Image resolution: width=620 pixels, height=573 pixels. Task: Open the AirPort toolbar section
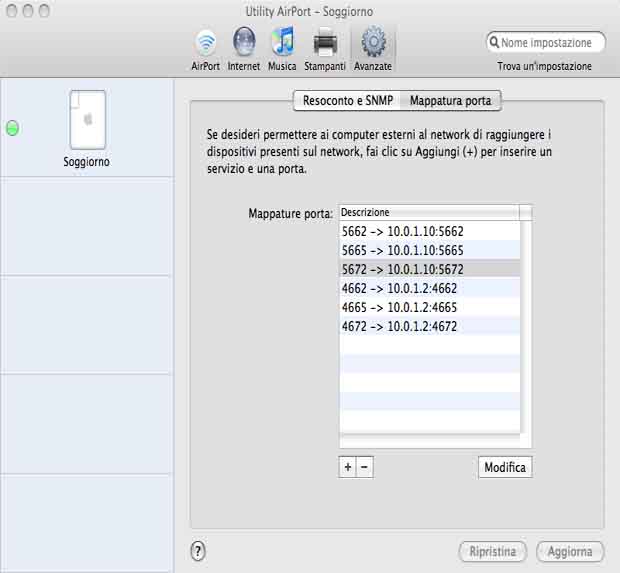pos(206,49)
